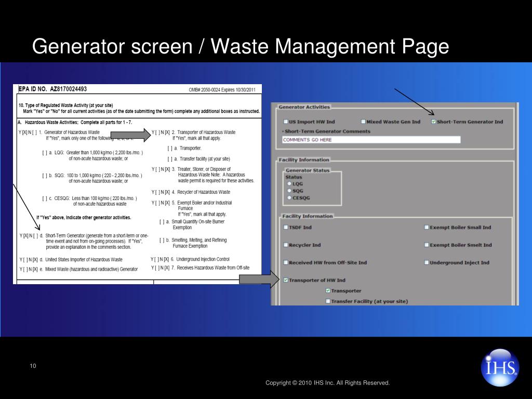Click the slide number 10
Viewport: 532px width, 399px height.
[33, 366]
